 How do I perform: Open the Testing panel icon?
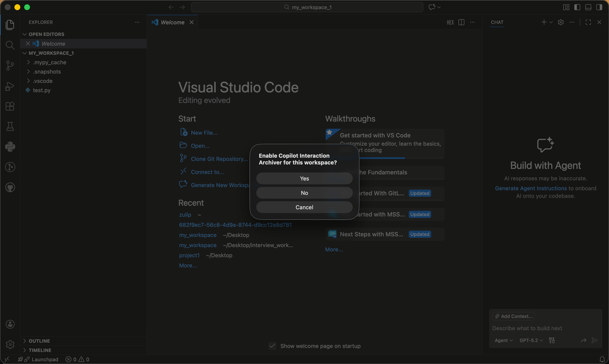[10, 126]
